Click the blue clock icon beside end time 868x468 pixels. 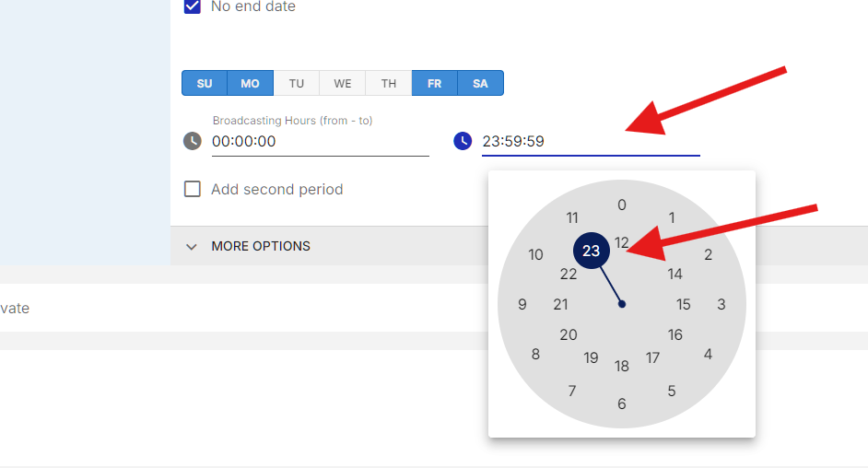click(463, 141)
